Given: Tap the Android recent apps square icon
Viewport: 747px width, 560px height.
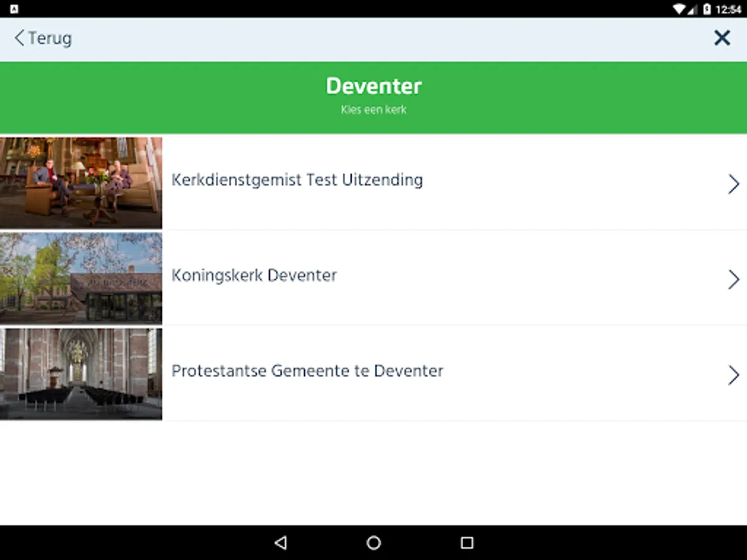Looking at the screenshot, I should point(467,543).
